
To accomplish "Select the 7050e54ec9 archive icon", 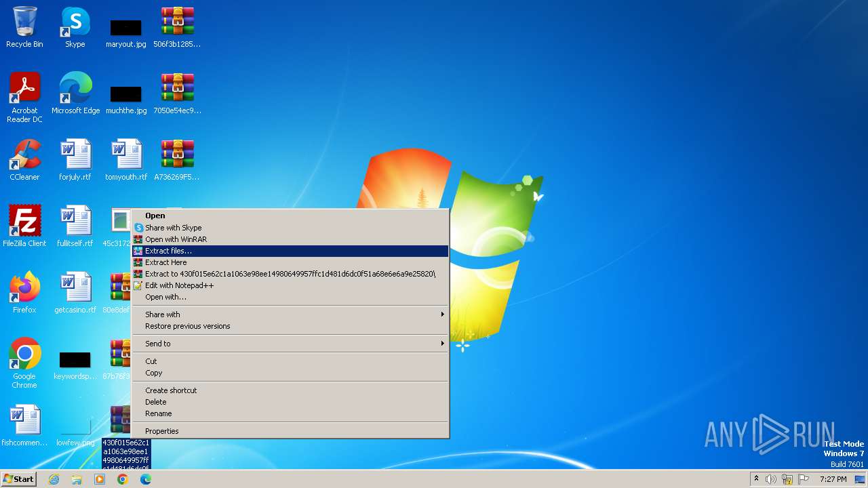I will point(177,94).
